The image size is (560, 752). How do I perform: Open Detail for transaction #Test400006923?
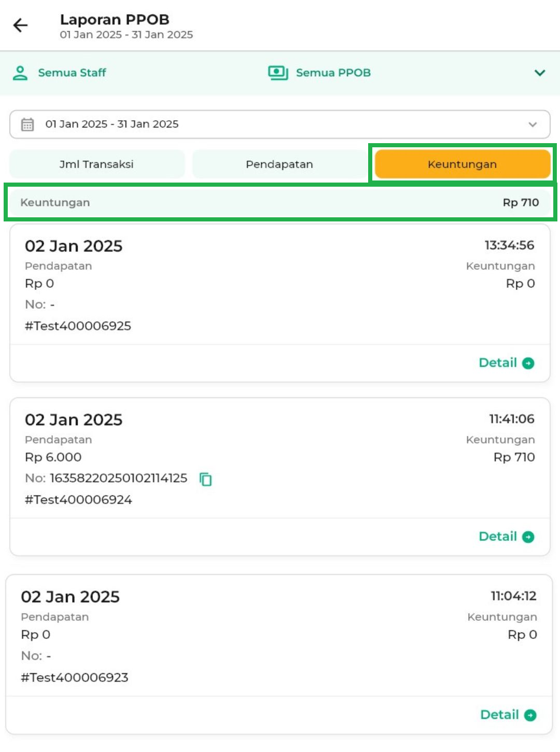click(x=499, y=715)
